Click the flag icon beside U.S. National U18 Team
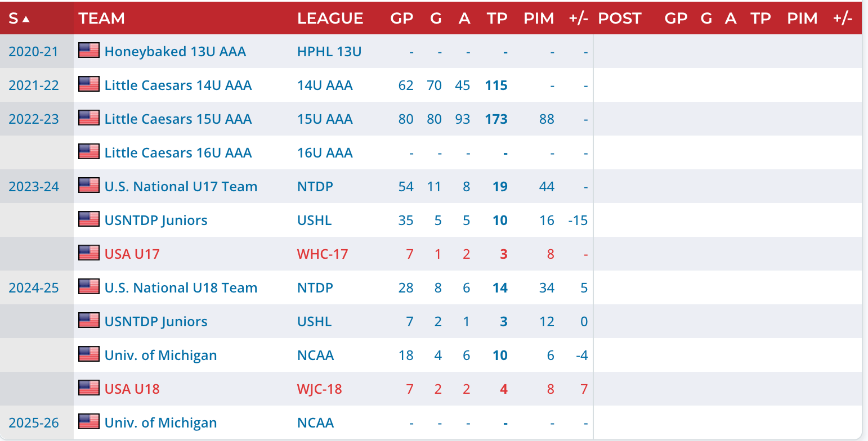The image size is (868, 441). (x=89, y=287)
